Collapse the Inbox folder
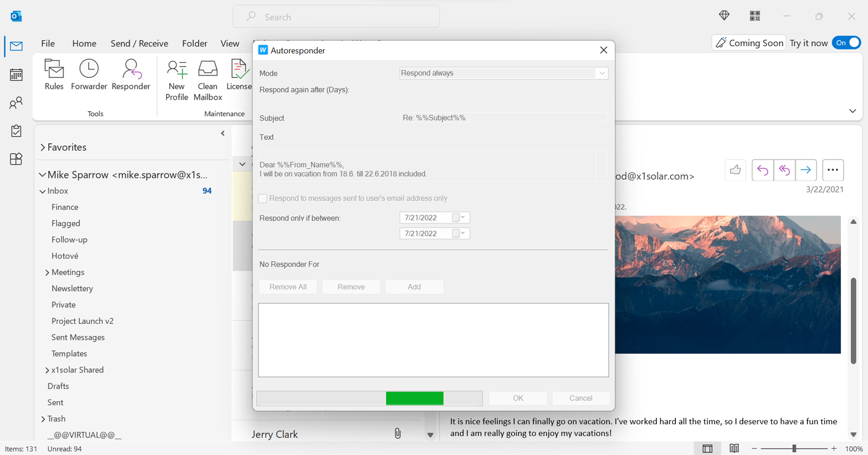Image resolution: width=868 pixels, height=455 pixels. [x=42, y=191]
